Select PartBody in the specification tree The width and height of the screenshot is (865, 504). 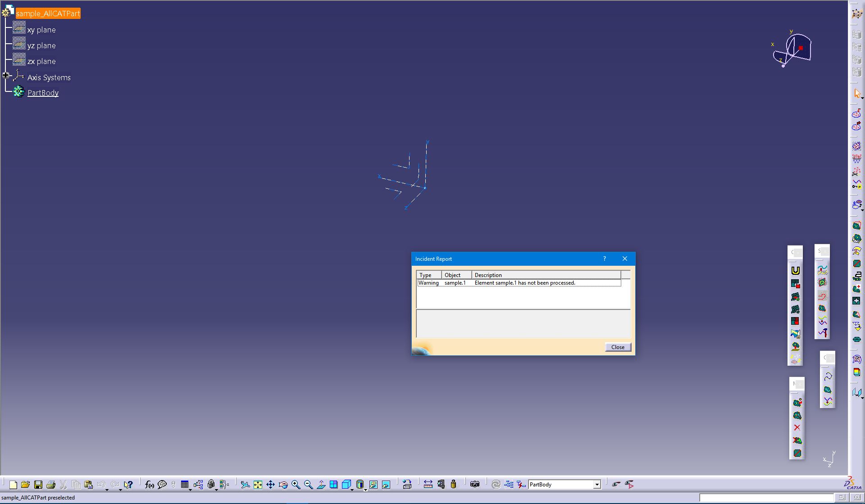coord(43,93)
